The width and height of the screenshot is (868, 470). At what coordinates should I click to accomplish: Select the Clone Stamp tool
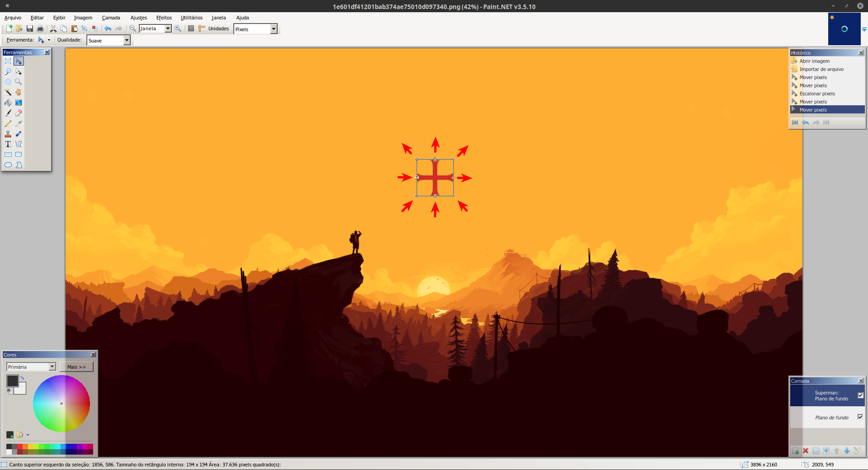point(8,134)
